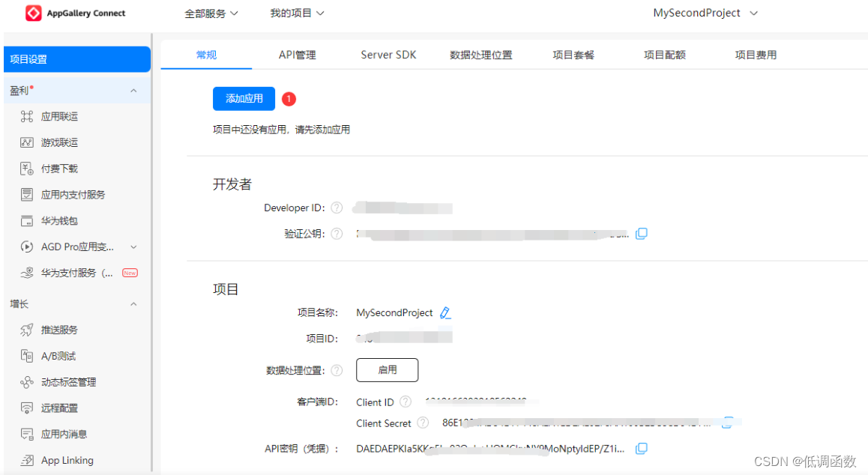Copy the 验证公钥 value
This screenshot has width=868, height=475.
click(641, 234)
